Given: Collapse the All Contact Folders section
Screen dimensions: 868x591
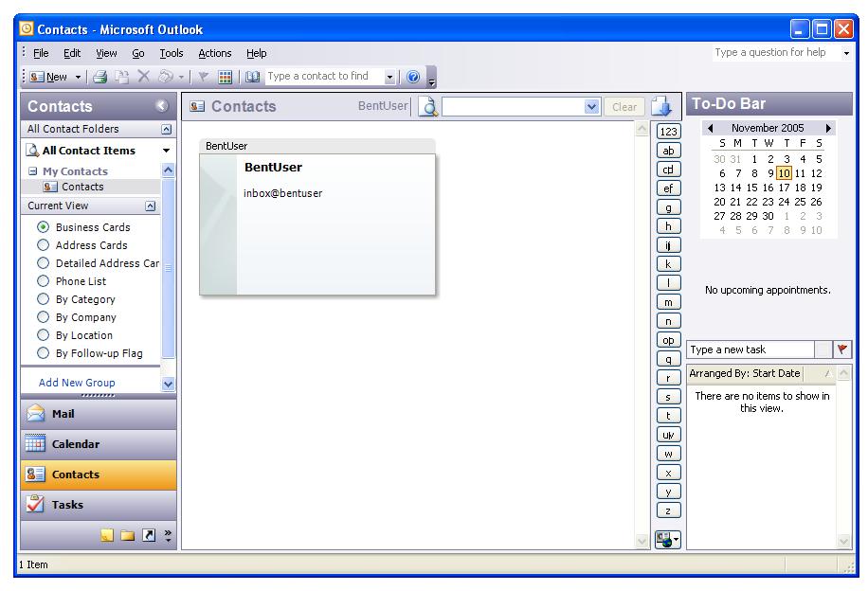Looking at the screenshot, I should (x=166, y=130).
